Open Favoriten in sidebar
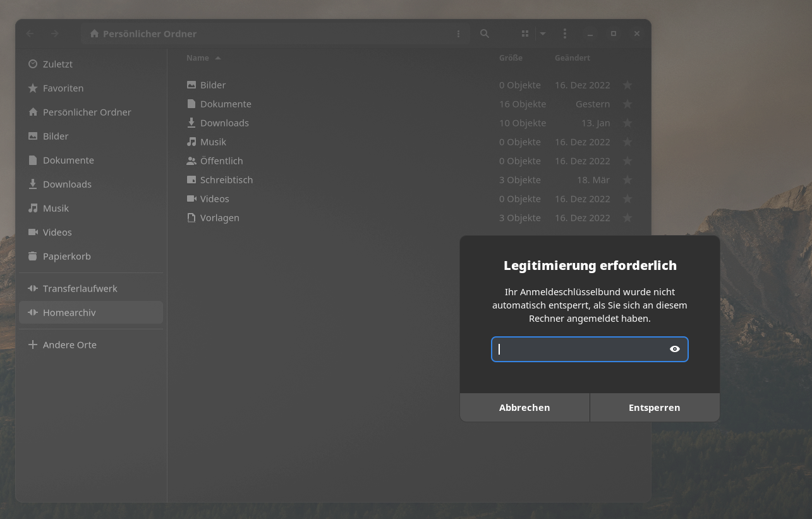 pos(63,88)
